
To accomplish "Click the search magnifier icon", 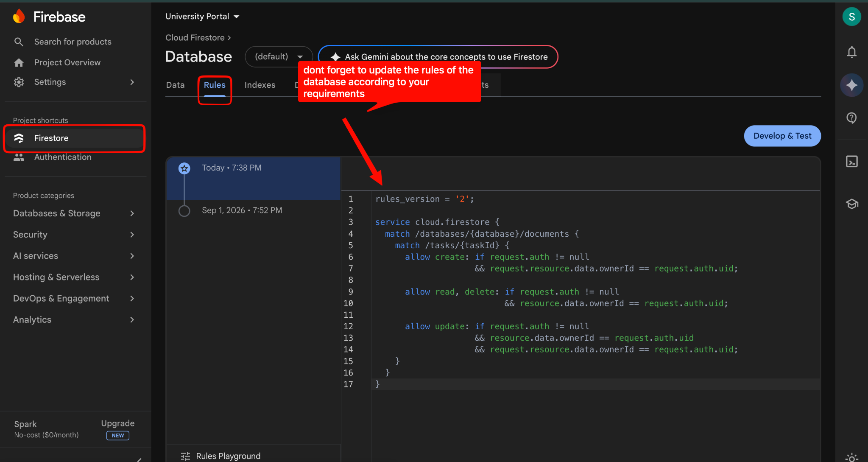I will (x=19, y=42).
